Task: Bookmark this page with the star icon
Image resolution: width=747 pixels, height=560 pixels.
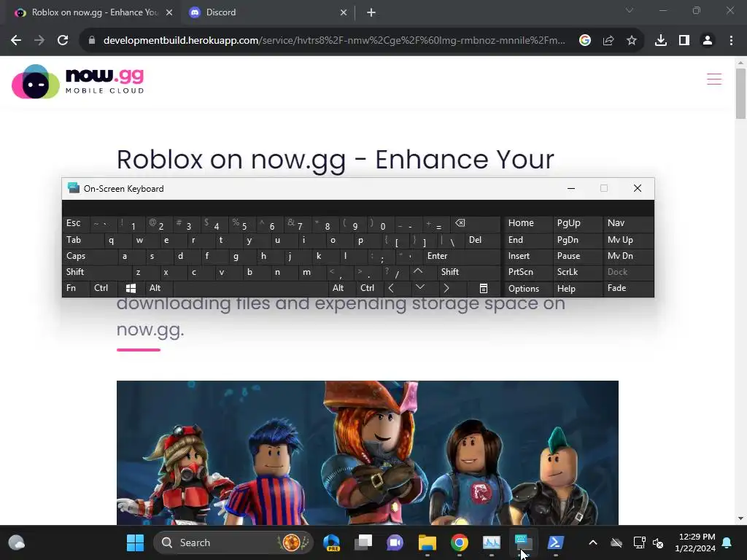Action: 632,41
